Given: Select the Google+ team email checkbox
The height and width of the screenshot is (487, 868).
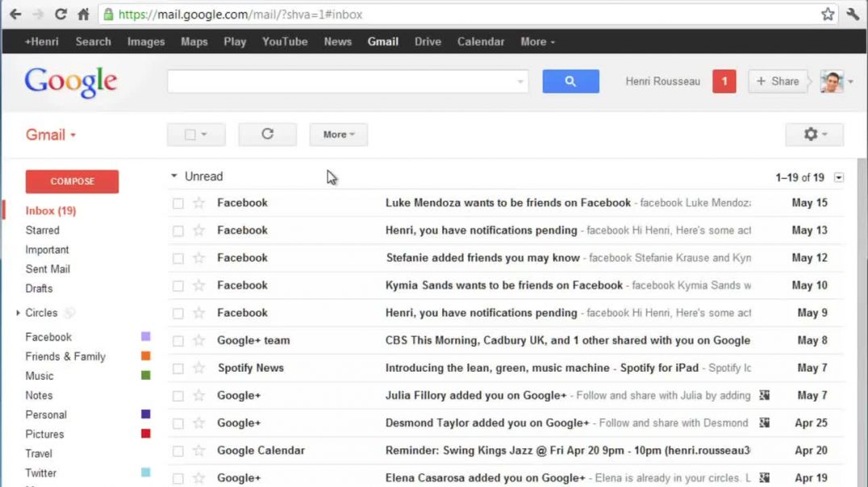Looking at the screenshot, I should click(x=177, y=341).
